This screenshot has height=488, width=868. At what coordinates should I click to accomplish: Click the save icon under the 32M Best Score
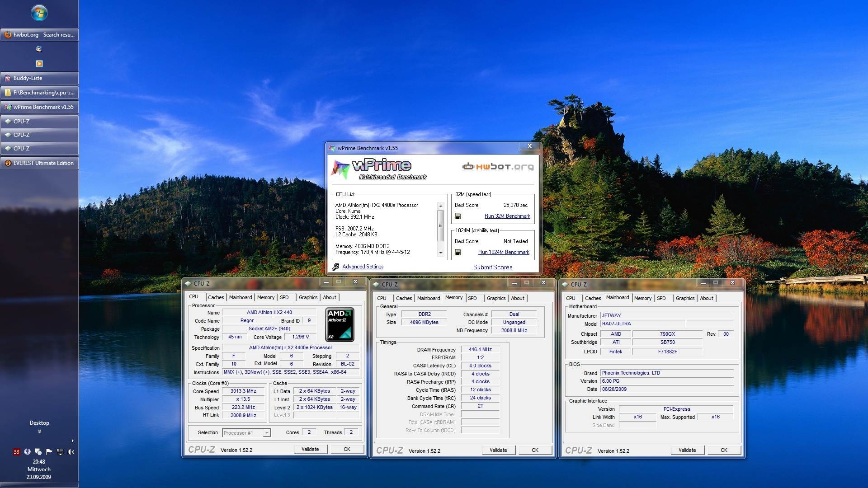[458, 216]
